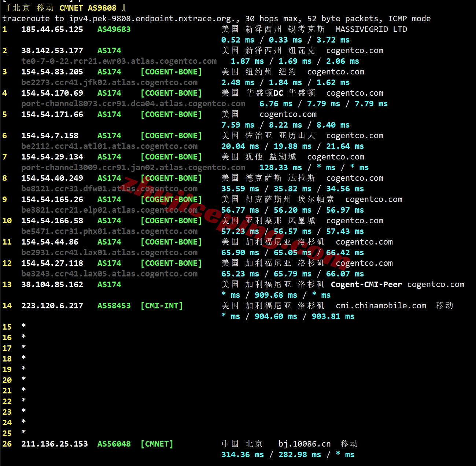The height and width of the screenshot is (466, 476).
Task: Select the IP 154.54.166.58
Action: (52, 221)
